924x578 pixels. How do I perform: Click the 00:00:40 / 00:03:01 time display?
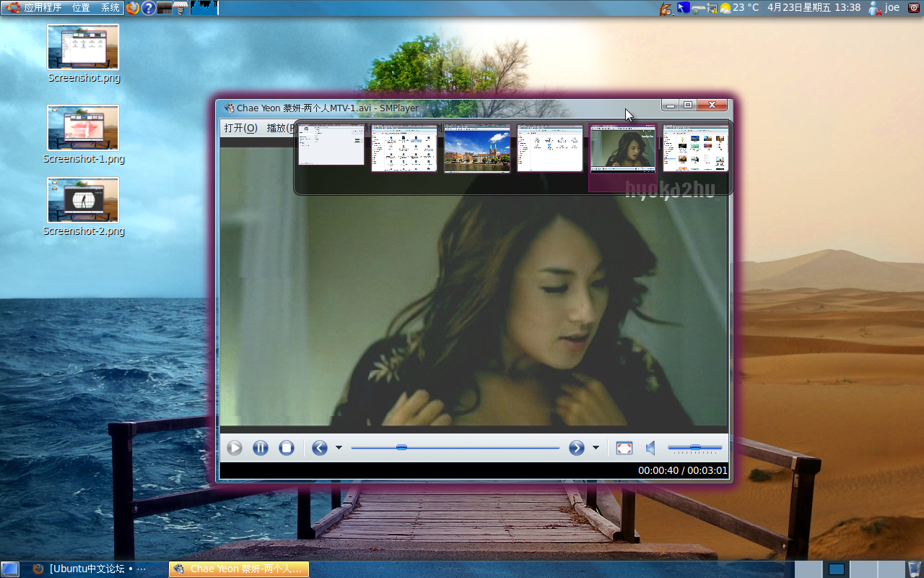tap(682, 470)
